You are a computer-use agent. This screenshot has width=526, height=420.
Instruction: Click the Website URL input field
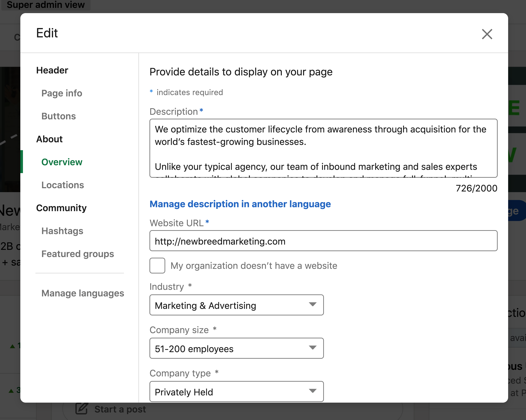click(x=323, y=241)
